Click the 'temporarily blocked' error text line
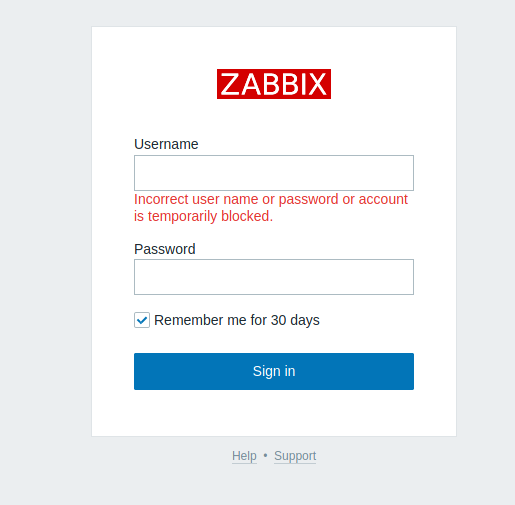The image size is (515, 505). pos(203,216)
